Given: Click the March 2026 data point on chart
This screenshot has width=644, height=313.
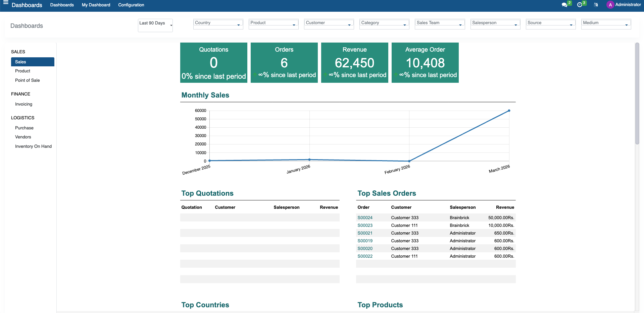Looking at the screenshot, I should (x=509, y=111).
